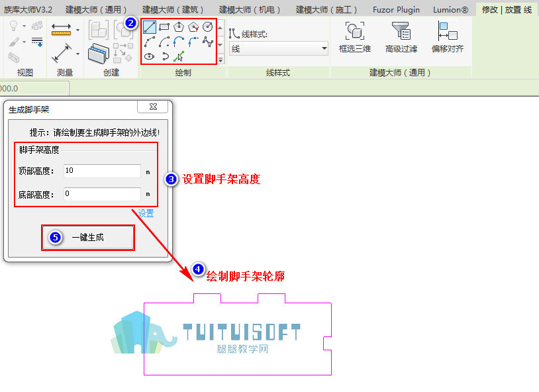Click the thin lines icon in 视图 panel
This screenshot has height=392, width=539.
point(37,42)
